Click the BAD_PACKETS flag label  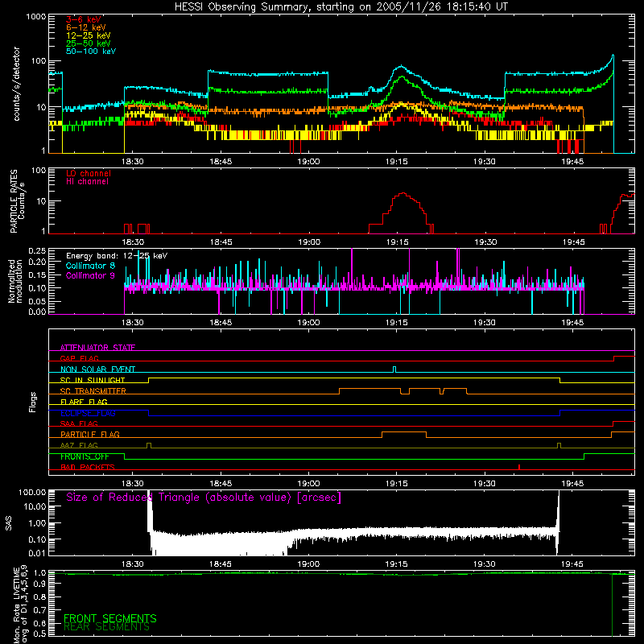tap(88, 467)
